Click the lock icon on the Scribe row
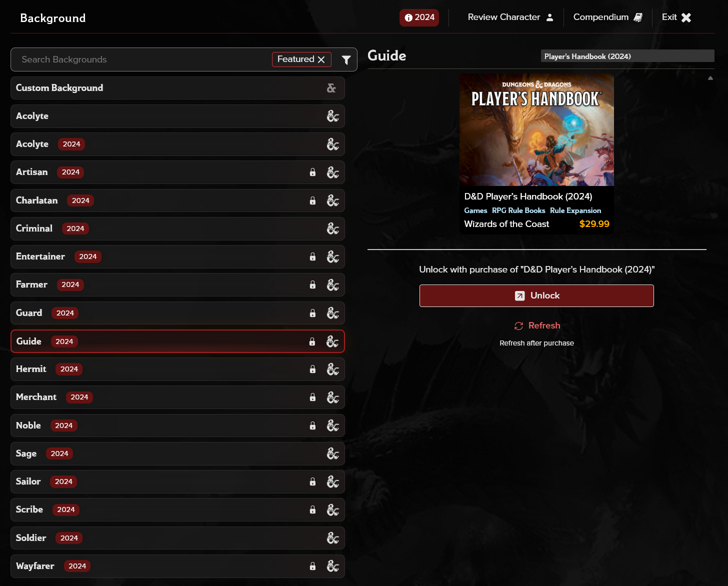728x586 pixels. 312,509
